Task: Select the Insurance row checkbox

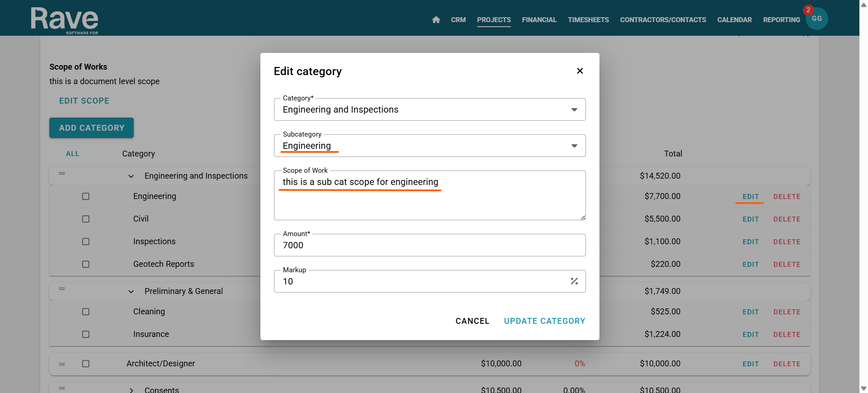Action: click(x=86, y=334)
